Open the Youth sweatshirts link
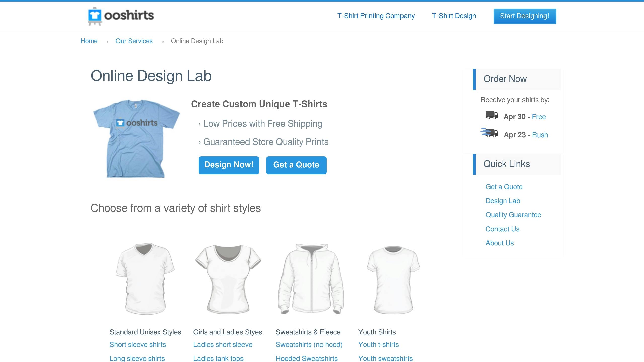 point(385,358)
